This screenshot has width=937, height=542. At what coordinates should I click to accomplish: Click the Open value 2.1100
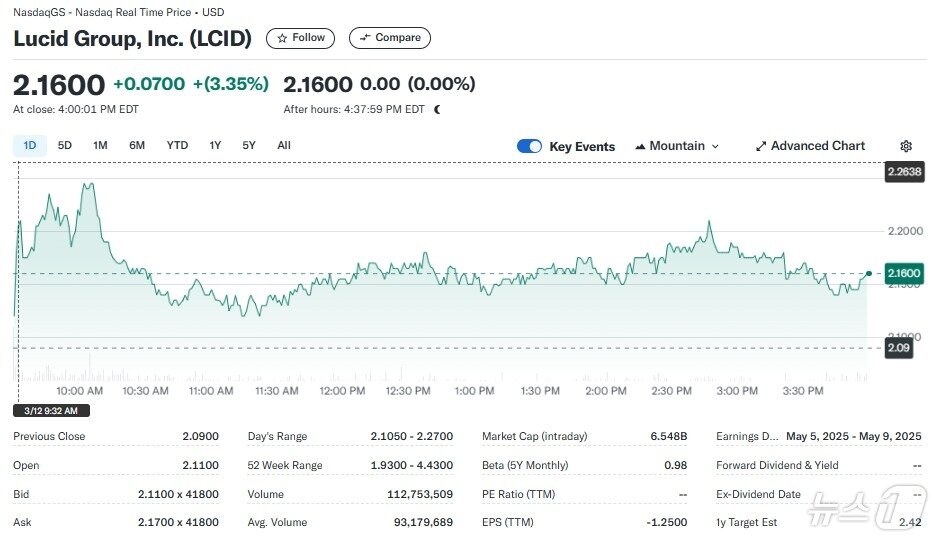point(200,465)
